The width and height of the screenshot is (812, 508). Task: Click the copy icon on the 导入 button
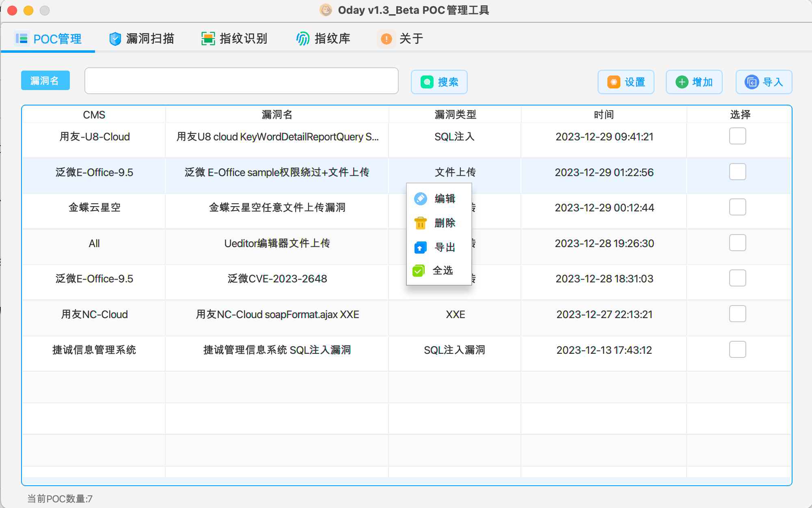pyautogui.click(x=752, y=82)
